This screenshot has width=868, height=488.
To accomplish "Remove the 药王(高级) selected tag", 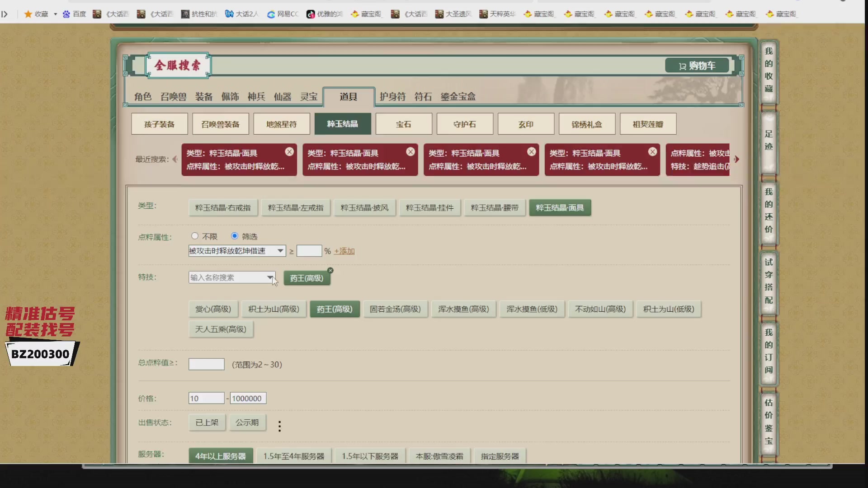I will [x=330, y=270].
